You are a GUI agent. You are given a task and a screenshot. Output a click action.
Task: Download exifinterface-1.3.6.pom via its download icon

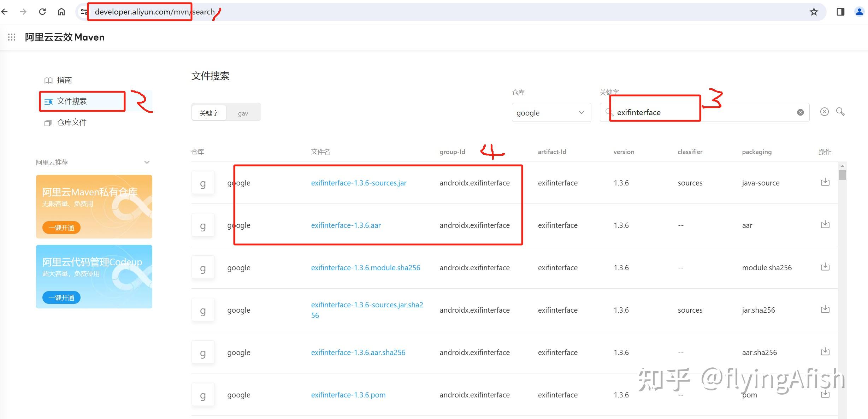(x=825, y=394)
